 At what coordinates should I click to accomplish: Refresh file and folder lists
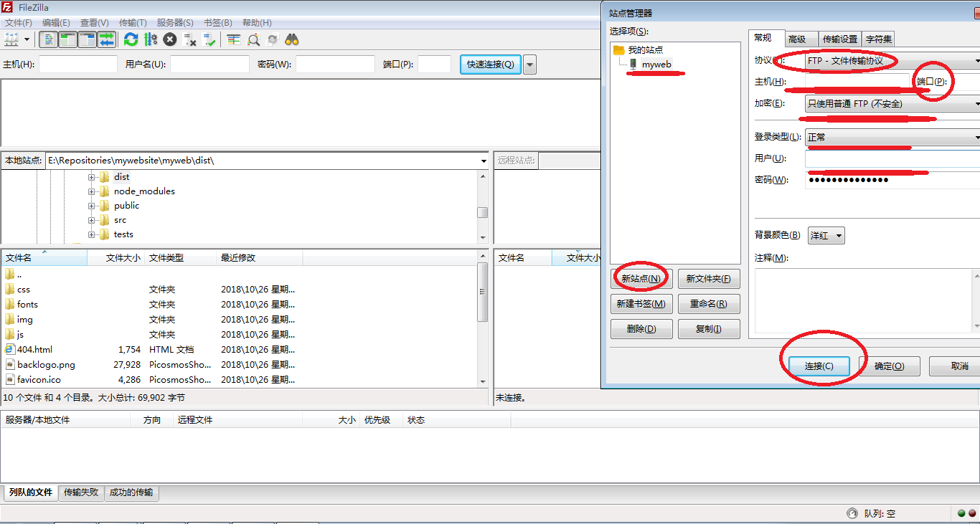(131, 39)
